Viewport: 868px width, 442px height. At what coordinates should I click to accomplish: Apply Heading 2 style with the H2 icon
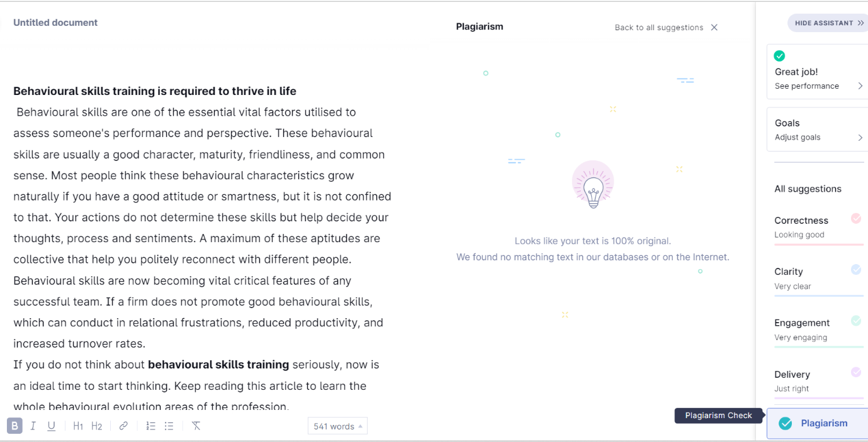pos(96,426)
